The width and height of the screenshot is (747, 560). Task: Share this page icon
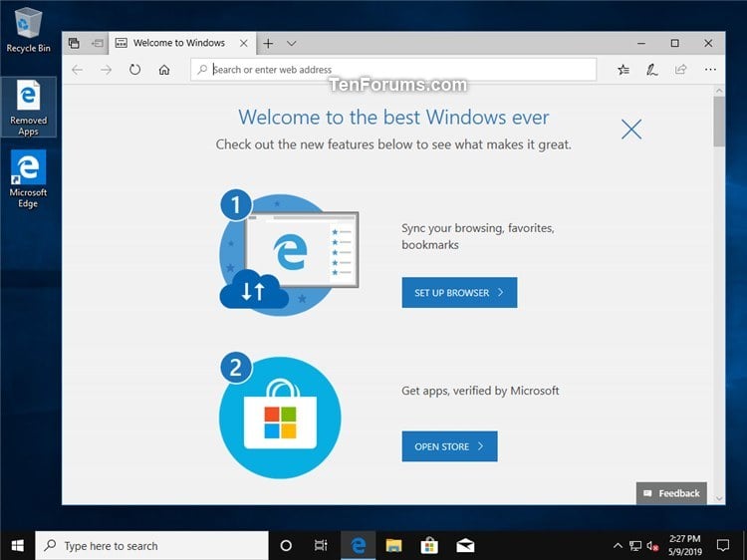681,70
